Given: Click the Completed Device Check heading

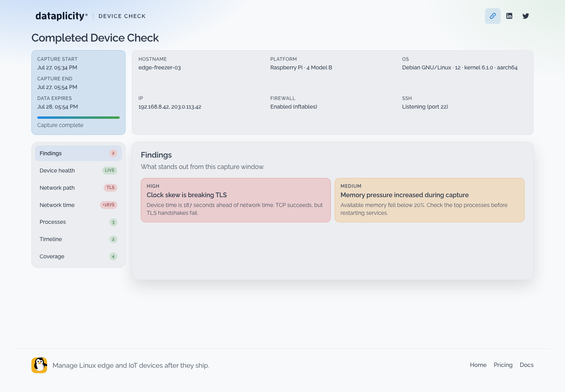Looking at the screenshot, I should tap(95, 38).
